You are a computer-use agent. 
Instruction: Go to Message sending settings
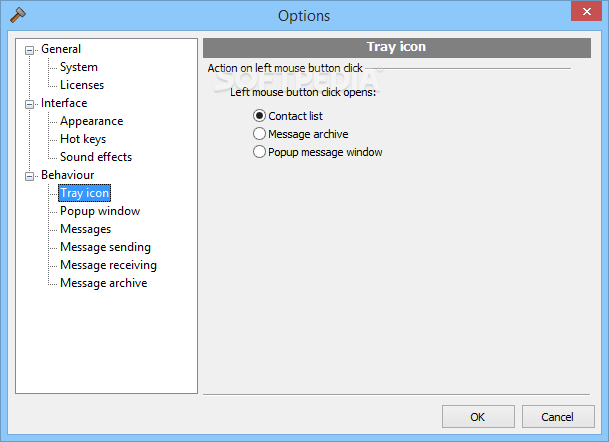coord(105,247)
